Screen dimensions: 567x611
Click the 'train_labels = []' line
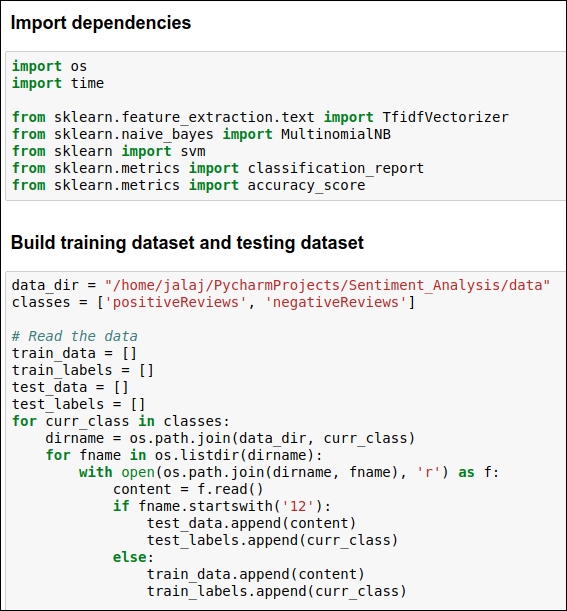tap(83, 370)
